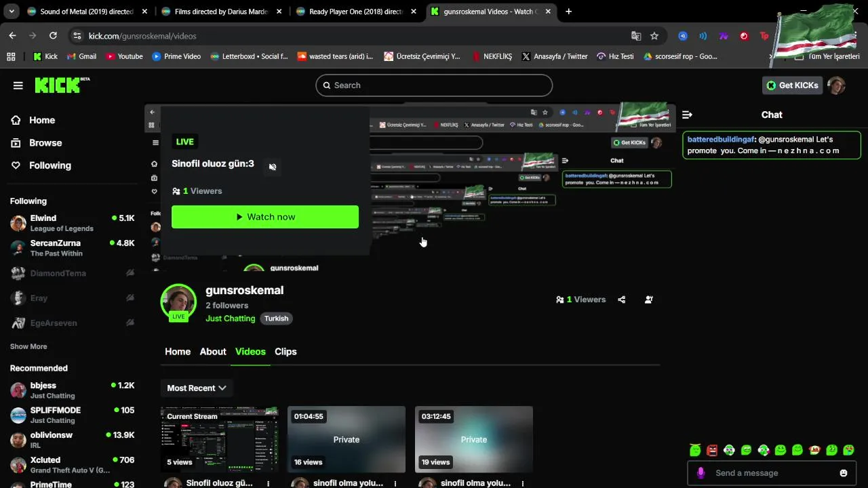Switch to the About tab
Viewport: 868px width, 488px height.
[213, 351]
